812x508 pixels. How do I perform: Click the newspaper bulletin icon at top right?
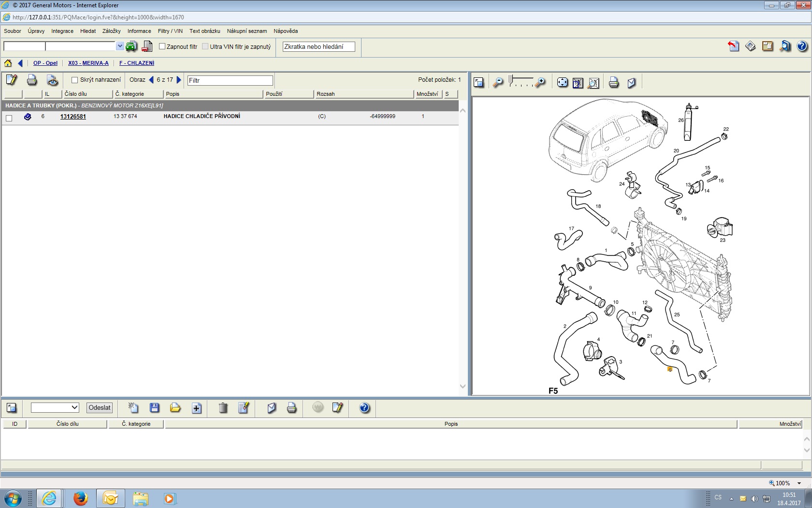751,46
